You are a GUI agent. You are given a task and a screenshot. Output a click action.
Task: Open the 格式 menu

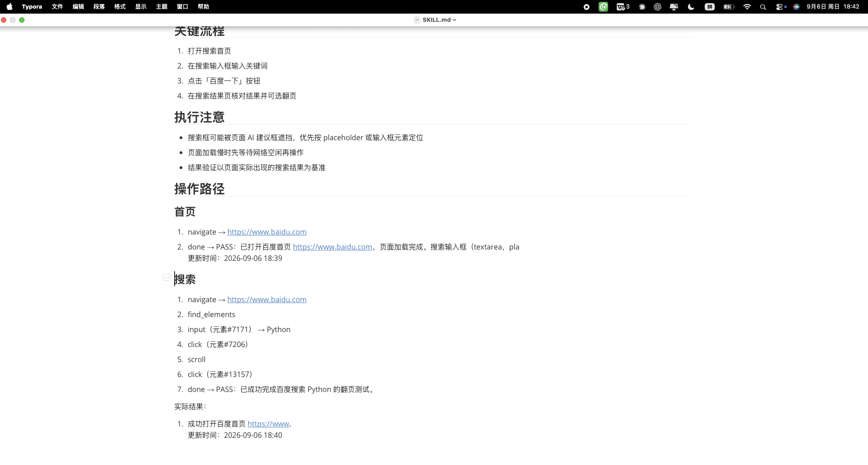click(120, 7)
